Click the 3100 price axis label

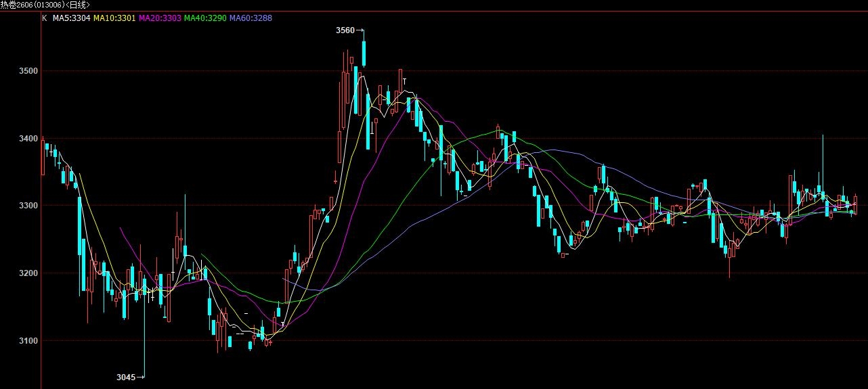pyautogui.click(x=27, y=341)
